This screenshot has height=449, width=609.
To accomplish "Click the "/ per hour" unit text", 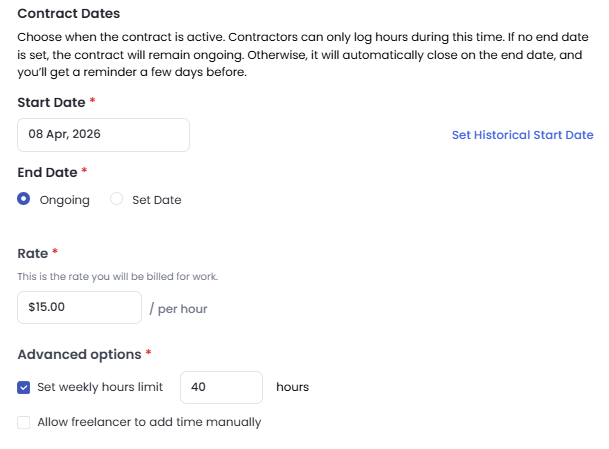I will coord(178,309).
